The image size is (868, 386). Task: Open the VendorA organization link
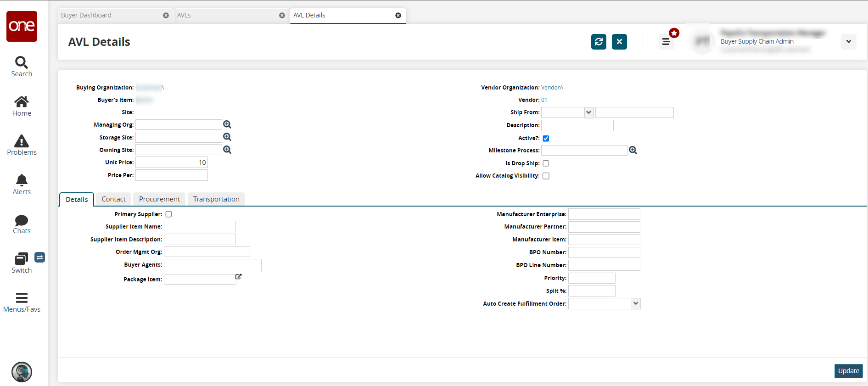(552, 88)
